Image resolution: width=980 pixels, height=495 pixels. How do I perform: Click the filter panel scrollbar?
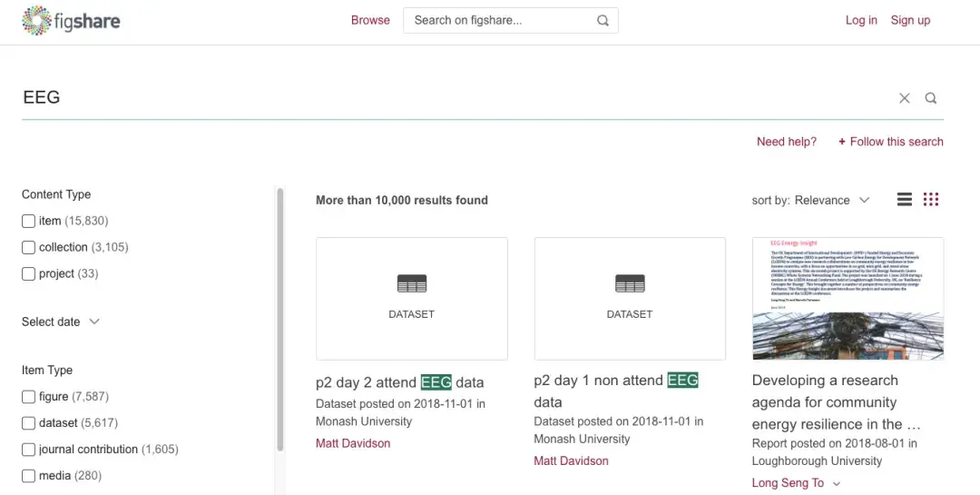[279, 318]
